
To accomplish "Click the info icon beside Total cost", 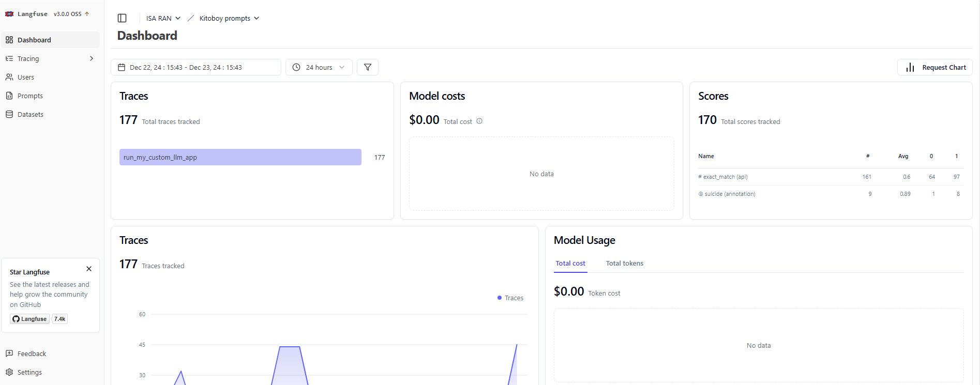I will pyautogui.click(x=479, y=121).
